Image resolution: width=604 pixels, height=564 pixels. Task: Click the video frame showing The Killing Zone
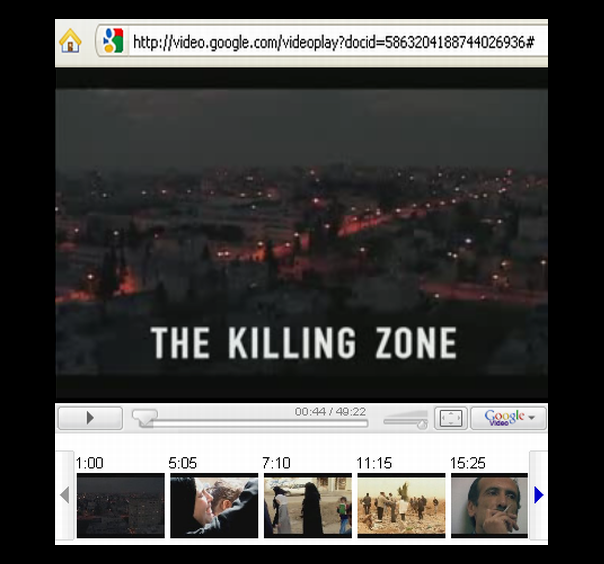302,233
